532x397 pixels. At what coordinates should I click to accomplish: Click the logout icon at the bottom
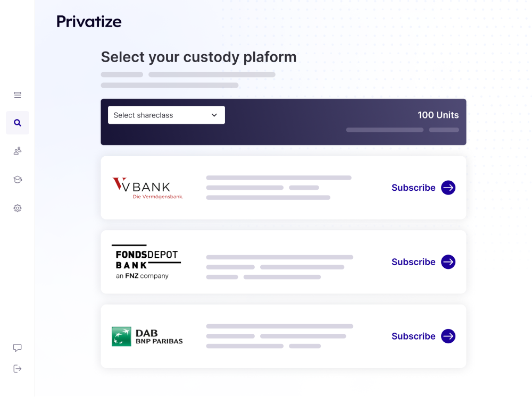(17, 368)
